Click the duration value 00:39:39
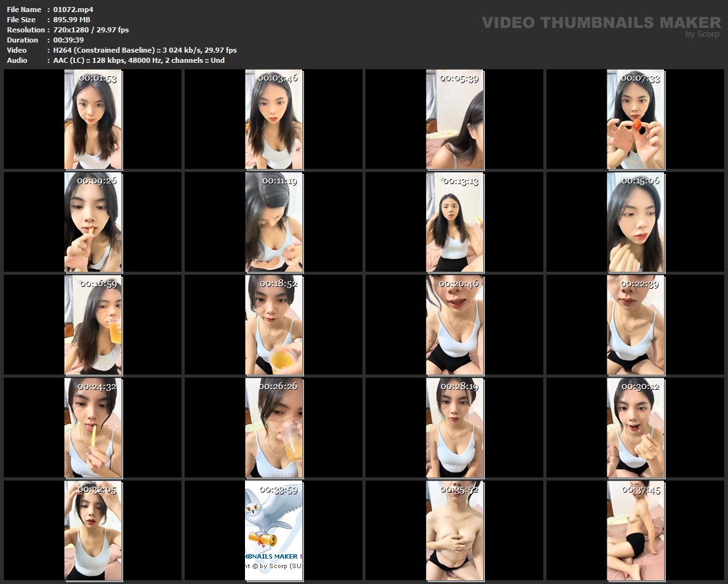 pos(69,40)
